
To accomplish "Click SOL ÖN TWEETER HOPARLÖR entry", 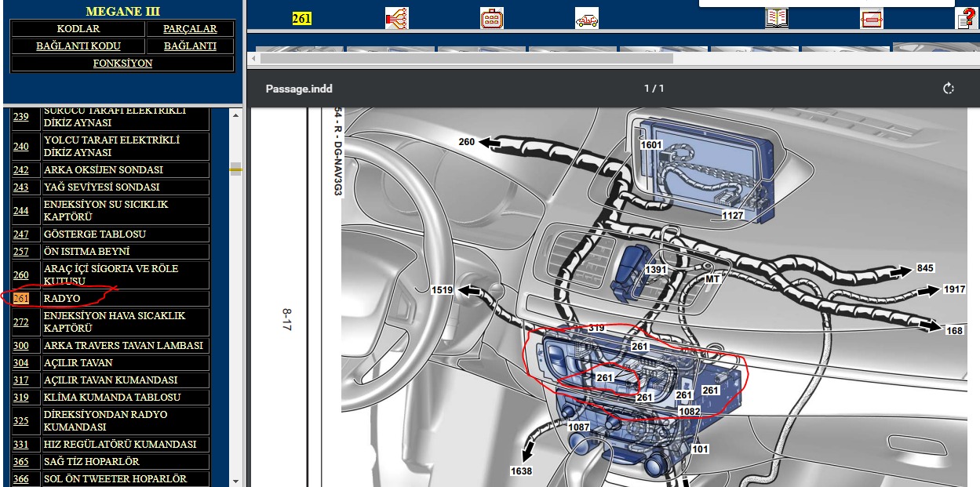I will click(116, 479).
